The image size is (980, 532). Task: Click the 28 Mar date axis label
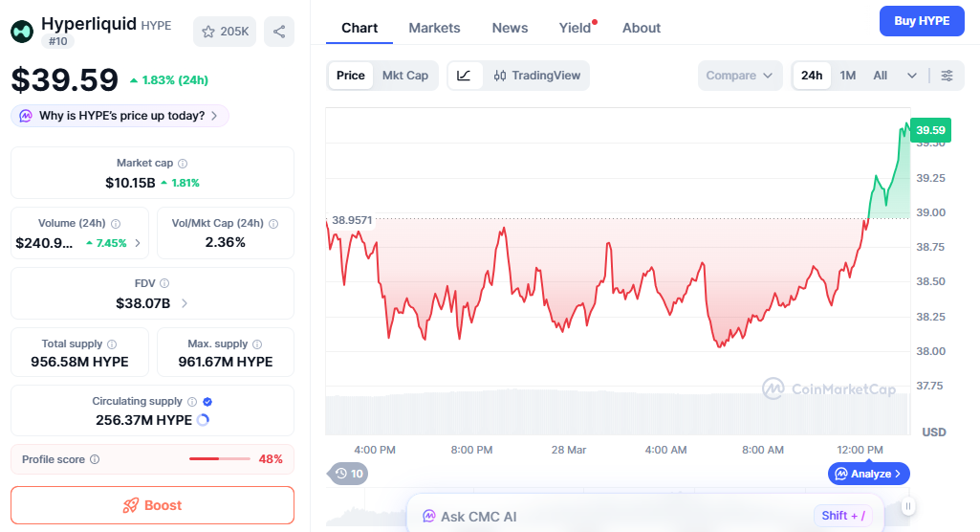coord(569,450)
